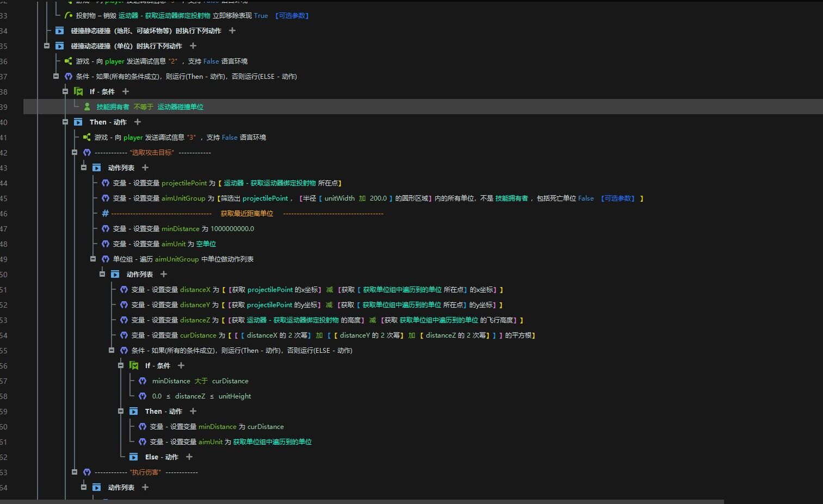Click 空单位 value on aimUnit row
Viewport: 823px width, 504px height.
pos(206,244)
